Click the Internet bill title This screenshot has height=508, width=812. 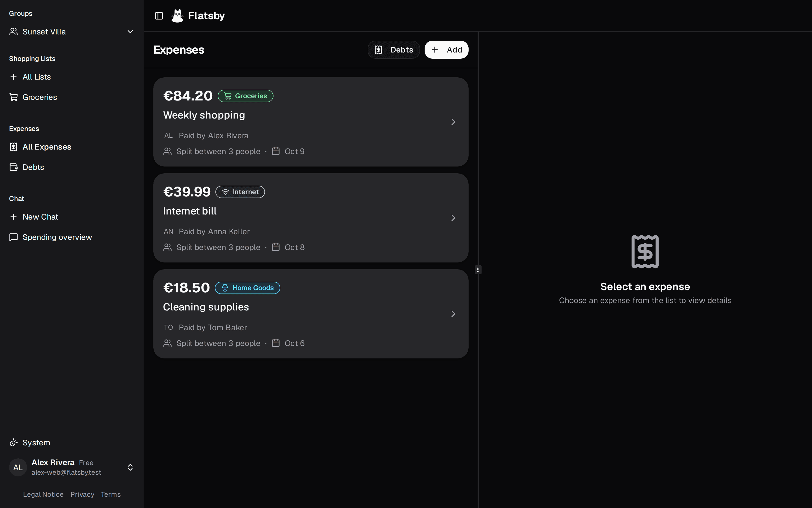(x=190, y=211)
